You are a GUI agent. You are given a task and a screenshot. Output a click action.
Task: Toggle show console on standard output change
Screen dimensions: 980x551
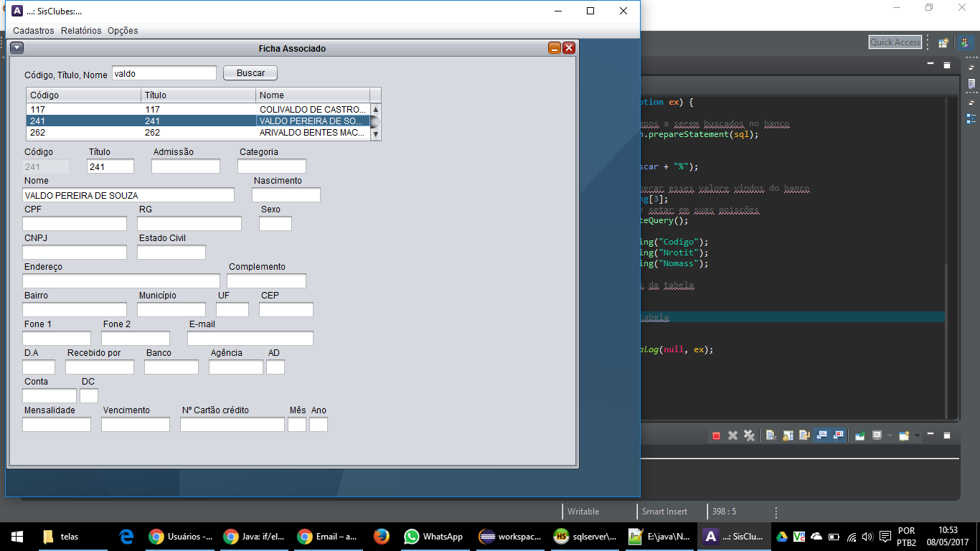point(821,435)
